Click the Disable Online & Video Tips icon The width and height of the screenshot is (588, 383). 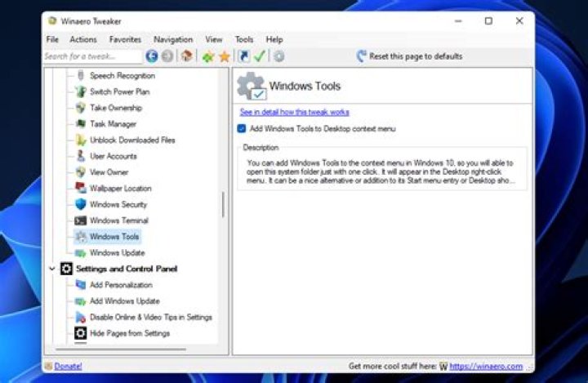[x=80, y=317]
